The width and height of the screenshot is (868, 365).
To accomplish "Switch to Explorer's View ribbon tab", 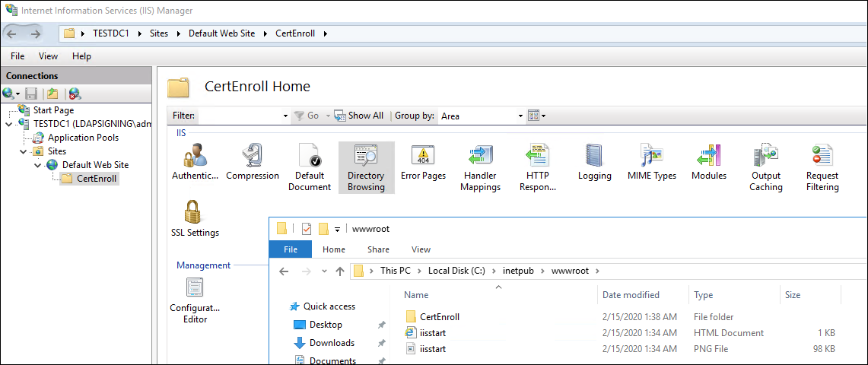I will tap(421, 249).
